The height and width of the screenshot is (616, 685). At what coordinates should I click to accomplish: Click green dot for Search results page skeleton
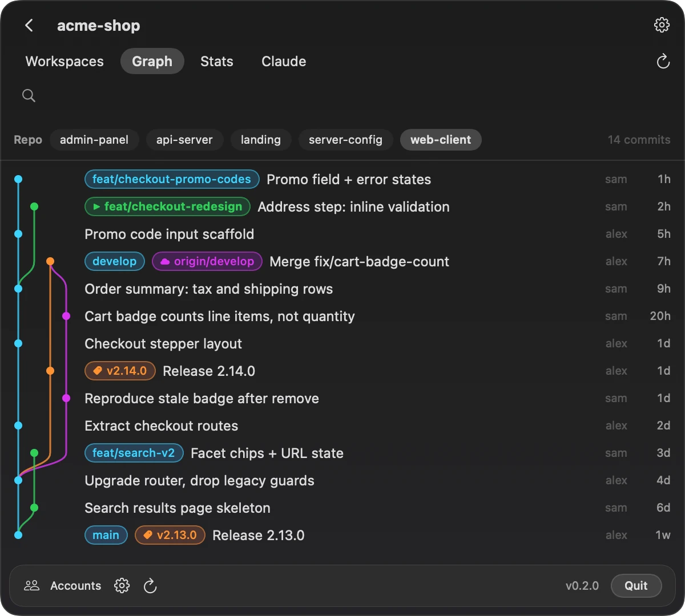click(34, 508)
